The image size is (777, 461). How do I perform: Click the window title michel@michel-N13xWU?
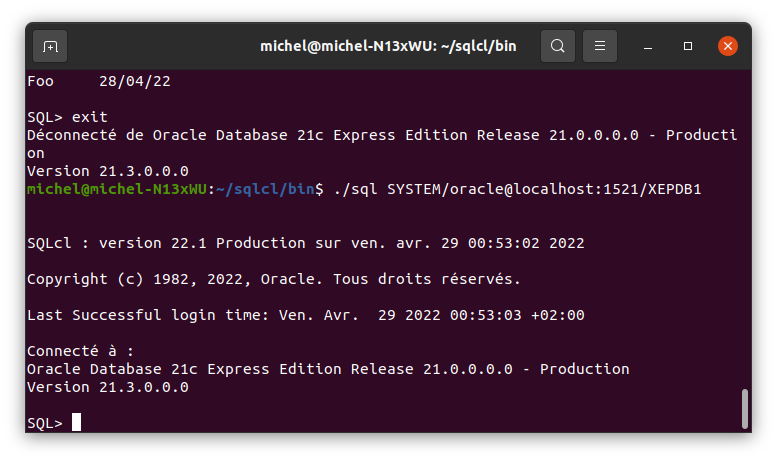(388, 46)
